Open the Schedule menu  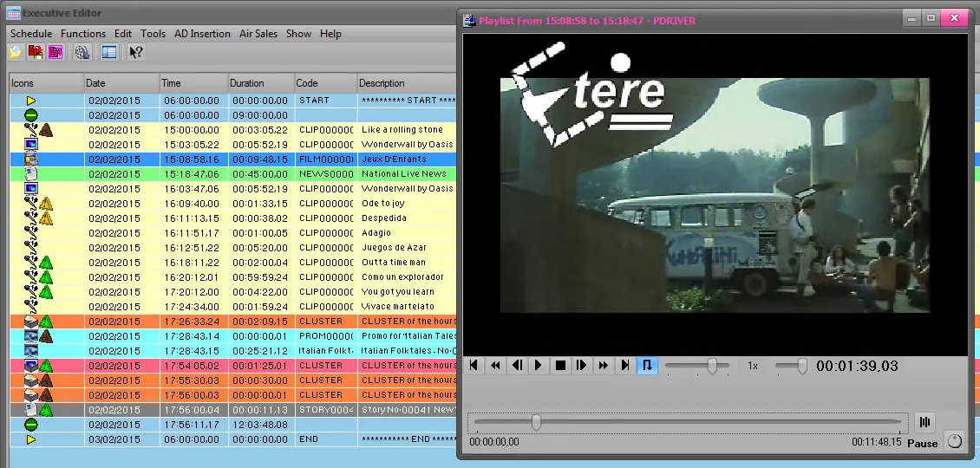tap(31, 34)
